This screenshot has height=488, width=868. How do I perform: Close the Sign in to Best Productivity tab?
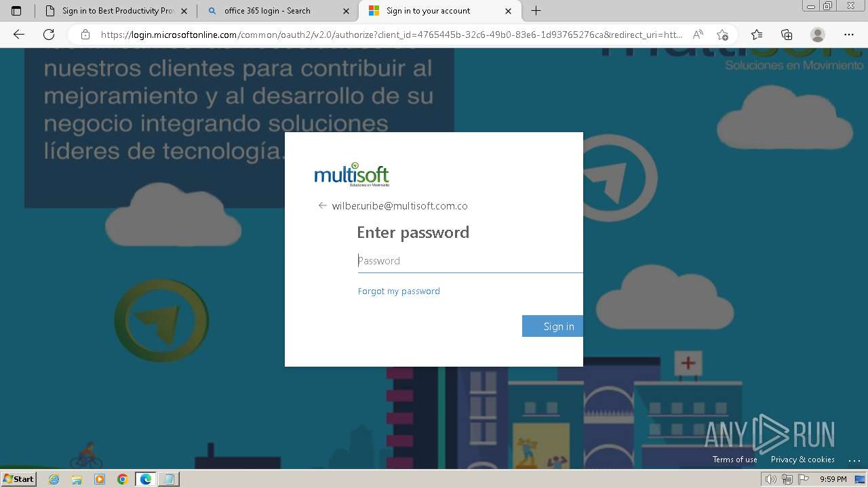184,11
